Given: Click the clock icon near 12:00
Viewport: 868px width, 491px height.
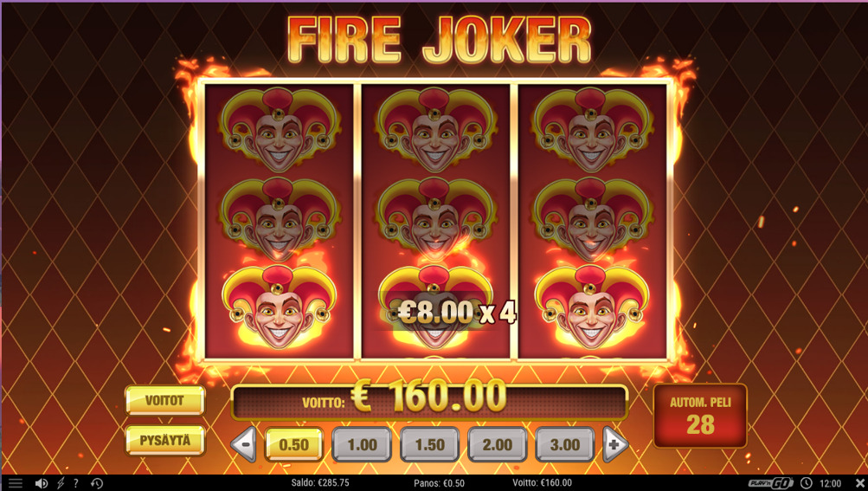Looking at the screenshot, I should (806, 483).
